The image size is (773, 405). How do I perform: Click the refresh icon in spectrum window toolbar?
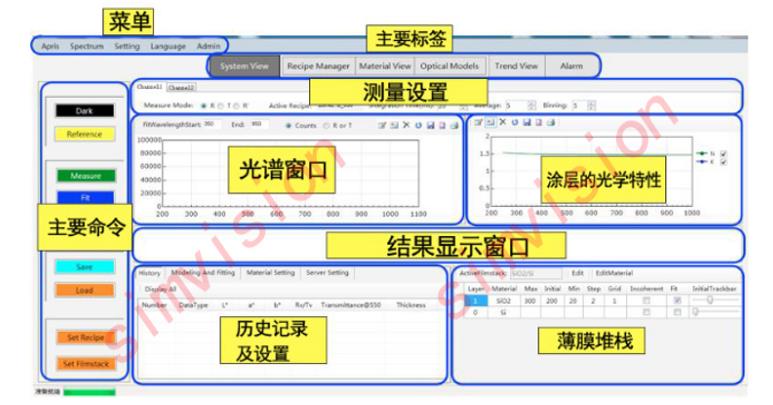coord(416,125)
